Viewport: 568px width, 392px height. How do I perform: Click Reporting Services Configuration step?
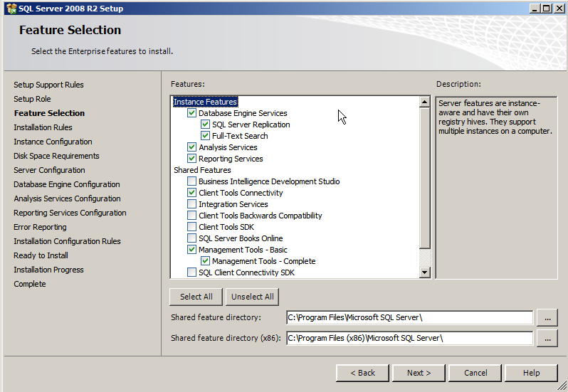pyautogui.click(x=70, y=213)
